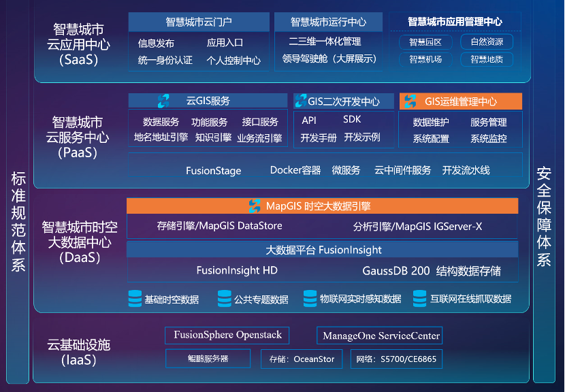565x392 pixels.
Task: Select the 智慧园区 button
Action: click(x=425, y=42)
